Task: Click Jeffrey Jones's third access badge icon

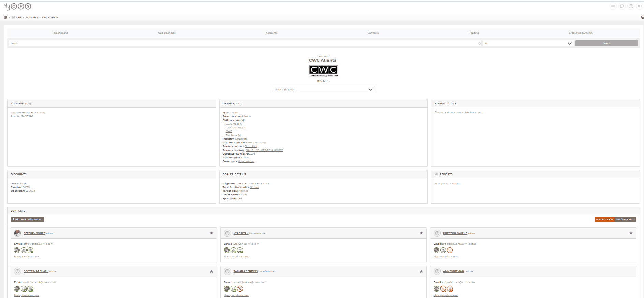Action: pyautogui.click(x=30, y=250)
